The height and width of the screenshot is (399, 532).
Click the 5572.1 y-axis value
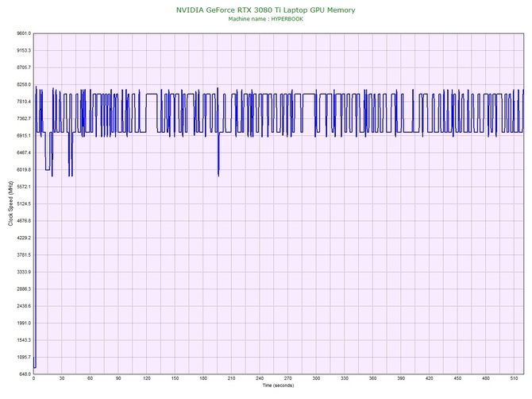click(24, 187)
